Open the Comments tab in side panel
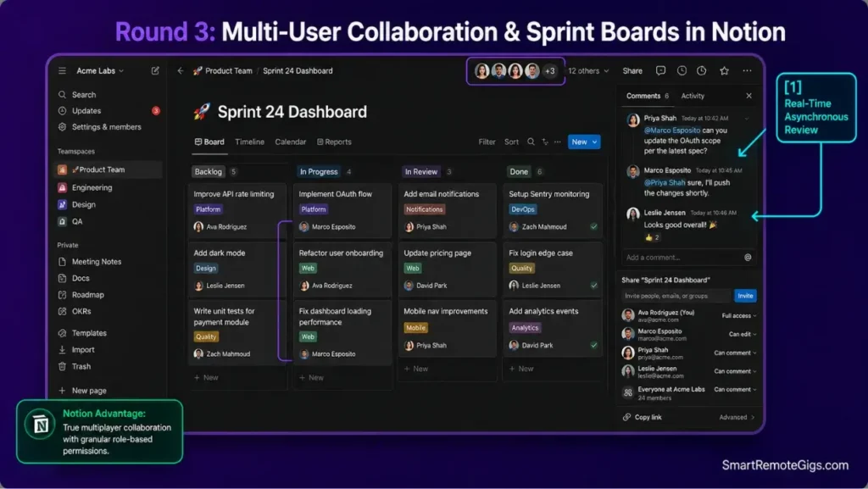868x489 pixels. [x=647, y=96]
